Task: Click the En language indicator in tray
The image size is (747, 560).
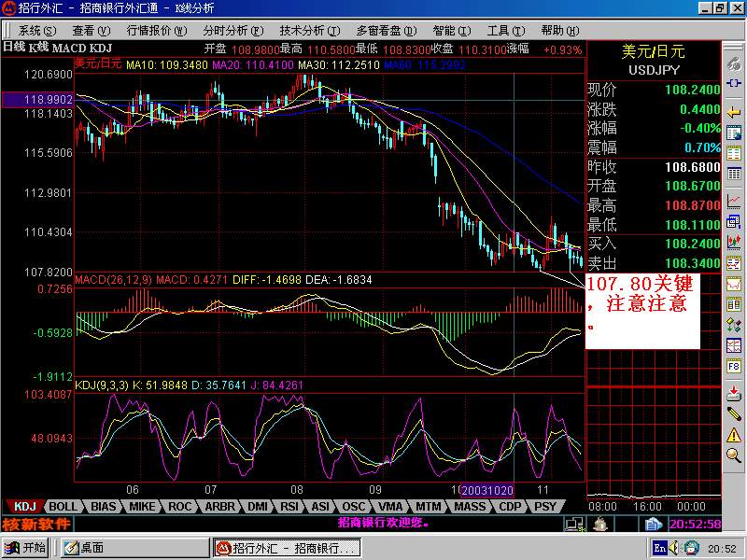Action: (659, 548)
